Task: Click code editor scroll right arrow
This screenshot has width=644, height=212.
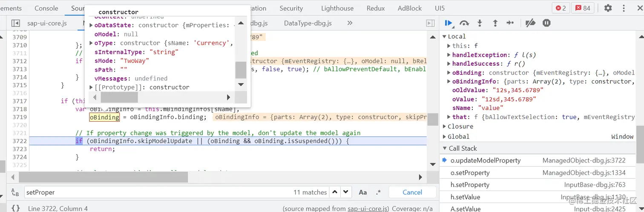Action: tap(420, 177)
